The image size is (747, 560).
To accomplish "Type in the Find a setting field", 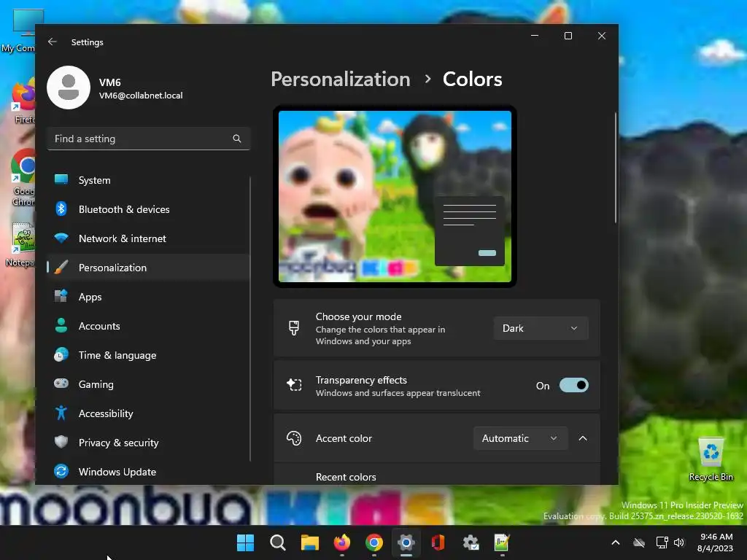I will point(149,139).
